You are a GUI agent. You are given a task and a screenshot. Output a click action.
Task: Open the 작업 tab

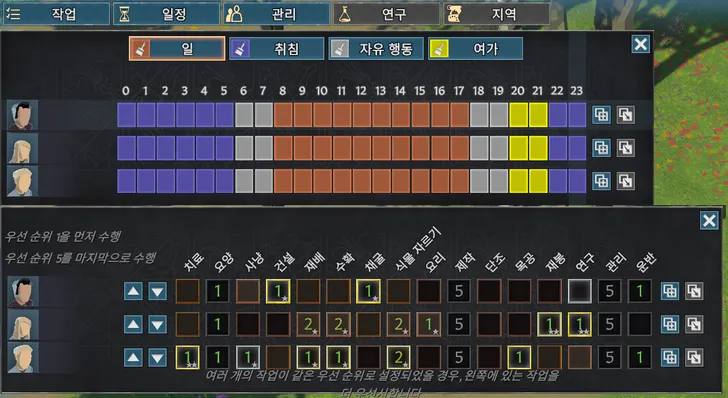coord(56,14)
